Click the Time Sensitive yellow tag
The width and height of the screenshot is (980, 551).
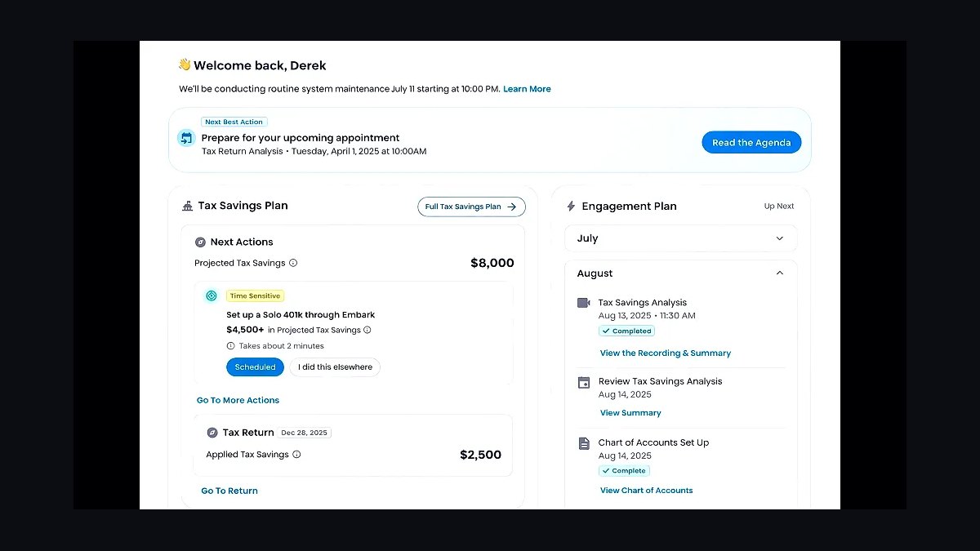(255, 296)
